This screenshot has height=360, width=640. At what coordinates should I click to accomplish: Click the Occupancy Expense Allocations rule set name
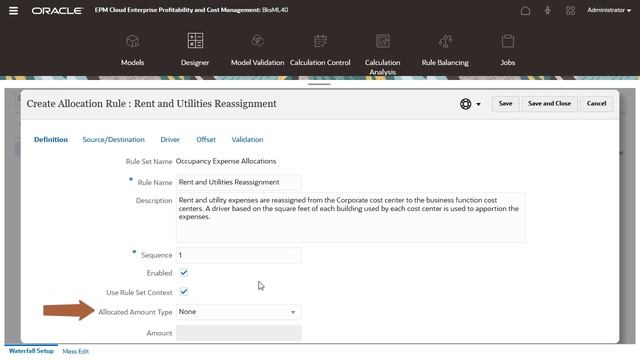226,161
